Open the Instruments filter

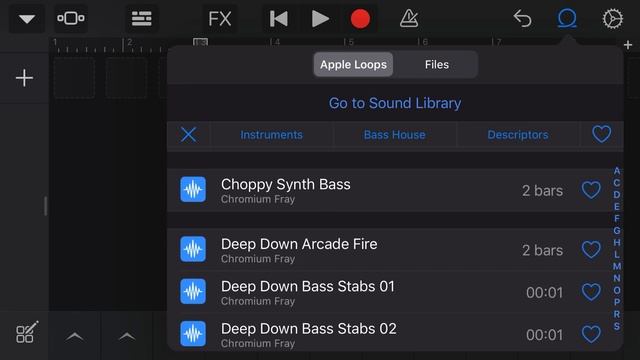pyautogui.click(x=271, y=135)
